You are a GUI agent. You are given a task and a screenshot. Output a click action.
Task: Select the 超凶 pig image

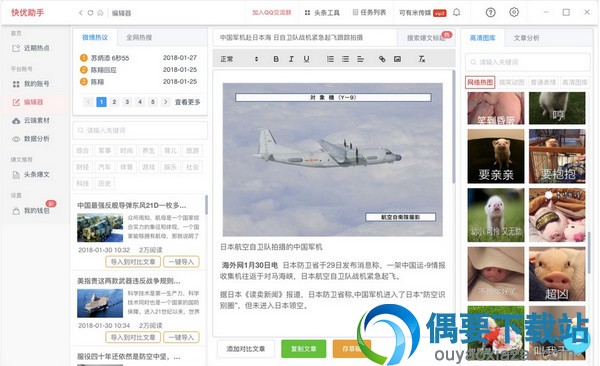click(x=557, y=274)
